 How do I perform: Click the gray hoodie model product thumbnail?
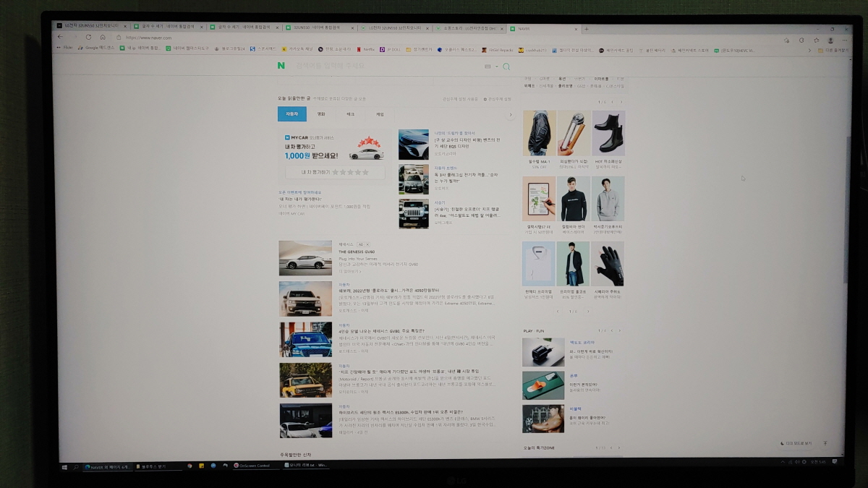(x=608, y=199)
